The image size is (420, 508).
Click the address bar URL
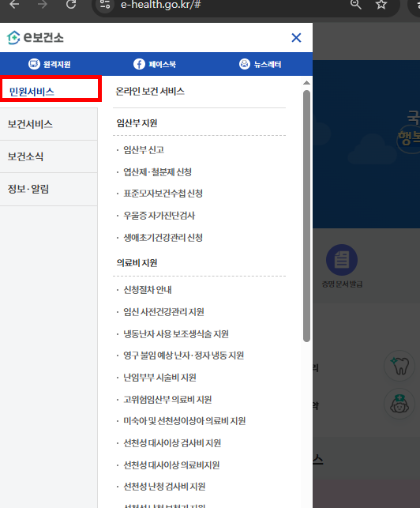coord(160,5)
